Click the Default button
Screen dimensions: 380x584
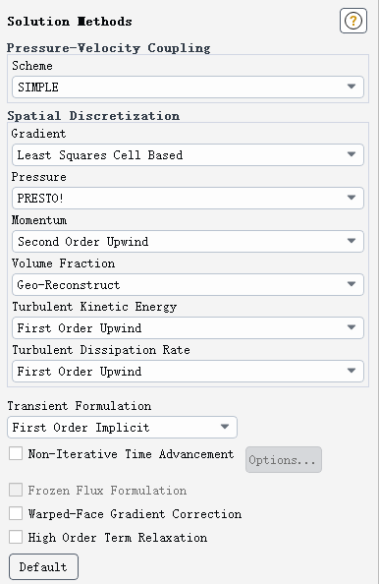click(x=44, y=567)
